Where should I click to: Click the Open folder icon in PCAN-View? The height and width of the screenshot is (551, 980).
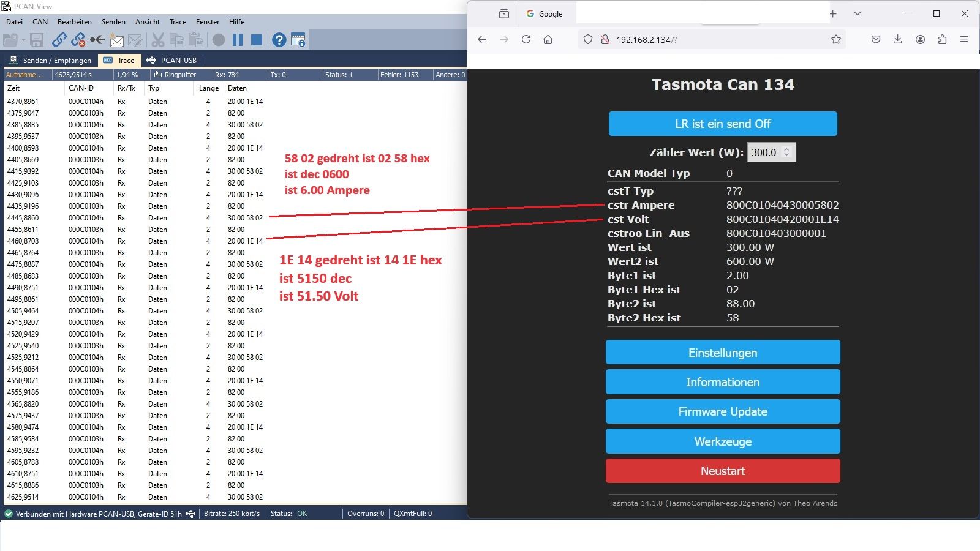[10, 40]
